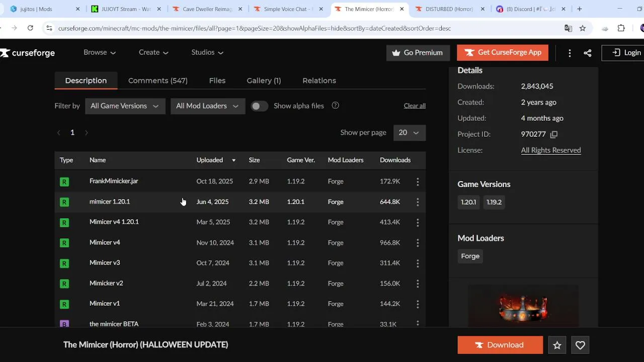Open a new browser tab

[x=580, y=9]
